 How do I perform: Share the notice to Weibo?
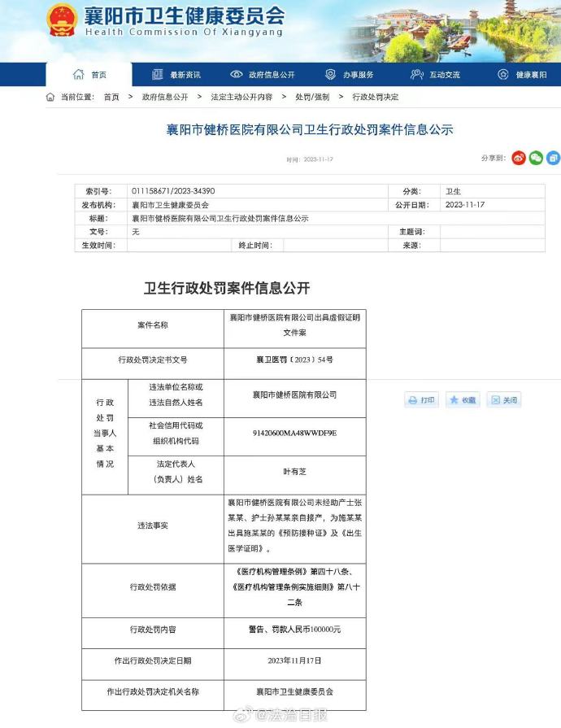(519, 158)
